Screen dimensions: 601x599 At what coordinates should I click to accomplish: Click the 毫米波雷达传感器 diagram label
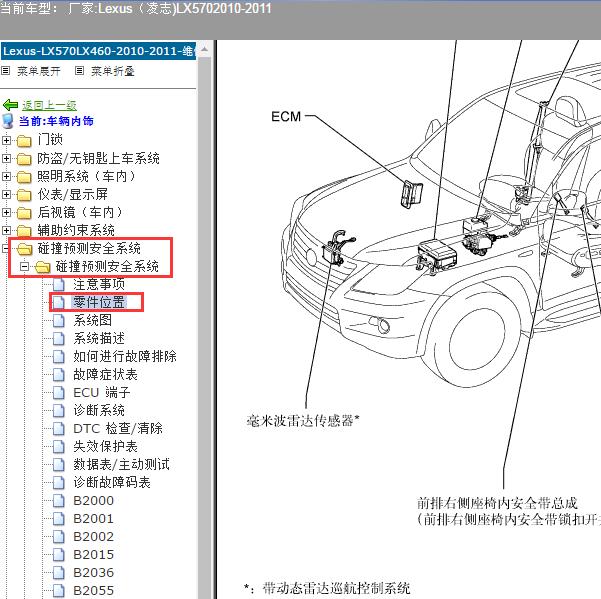[303, 420]
